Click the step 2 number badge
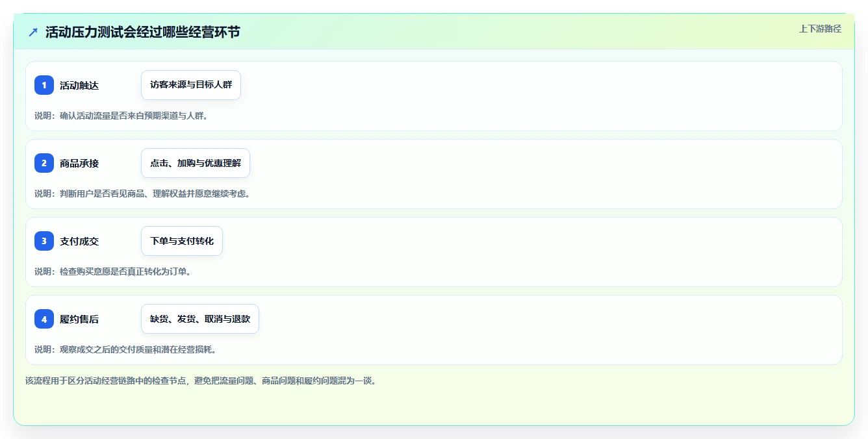Screen dimensions: 868x439 coord(44,163)
